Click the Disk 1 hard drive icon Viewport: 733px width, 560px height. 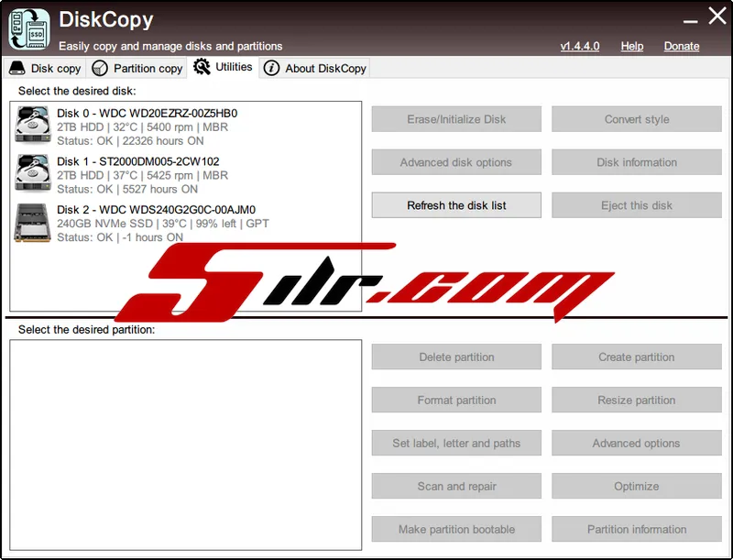click(x=32, y=173)
